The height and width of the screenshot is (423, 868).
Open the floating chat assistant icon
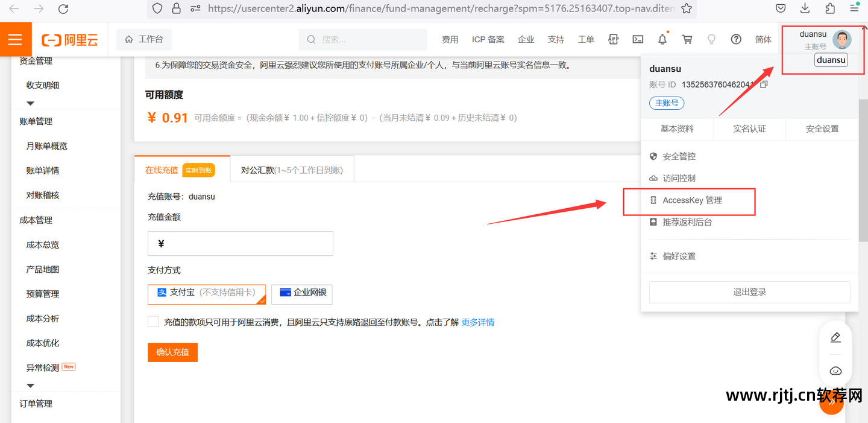(835, 371)
